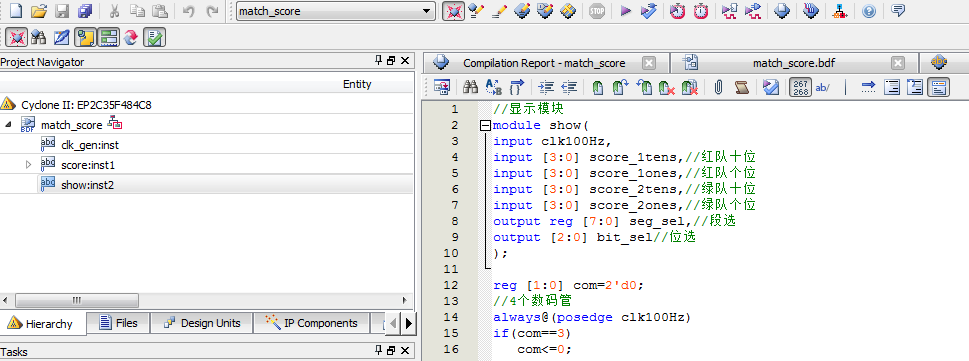Image resolution: width=969 pixels, height=361 pixels.
Task: Analyze current file from editor toolbar
Action: 771,88
